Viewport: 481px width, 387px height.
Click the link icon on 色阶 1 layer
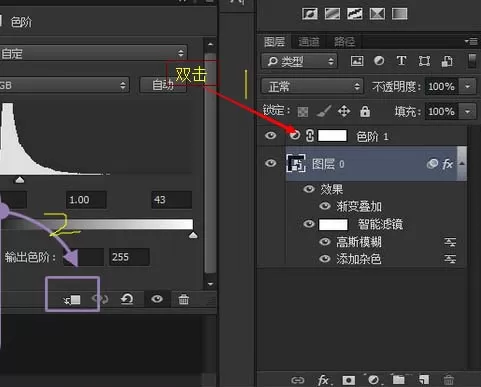(310, 136)
